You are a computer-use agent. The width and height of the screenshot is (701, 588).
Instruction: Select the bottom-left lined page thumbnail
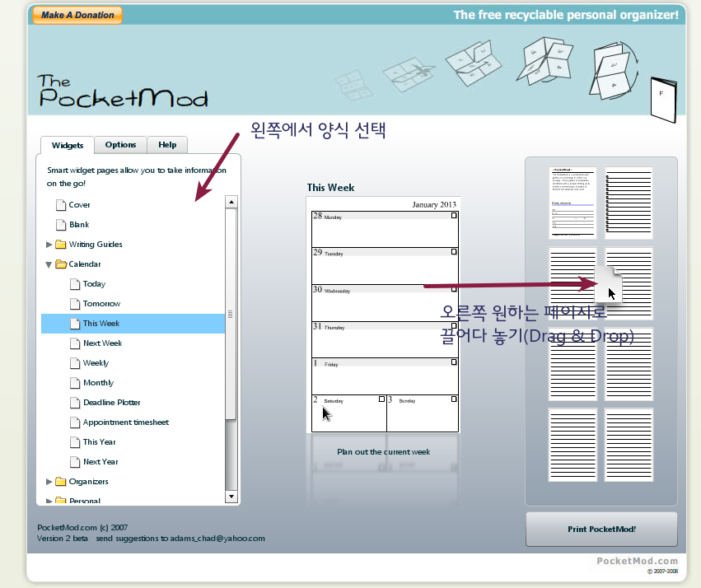(572, 445)
